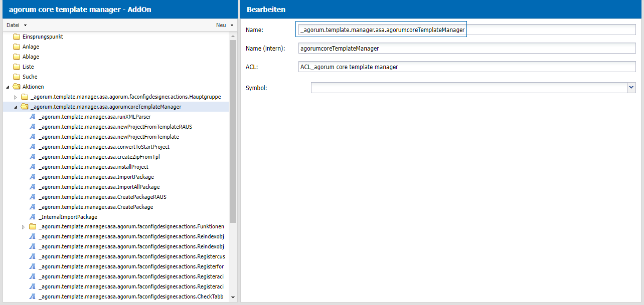Click the agorumcoreTemplateManager open-folder icon in tree
Image resolution: width=644 pixels, height=305 pixels.
pos(25,107)
